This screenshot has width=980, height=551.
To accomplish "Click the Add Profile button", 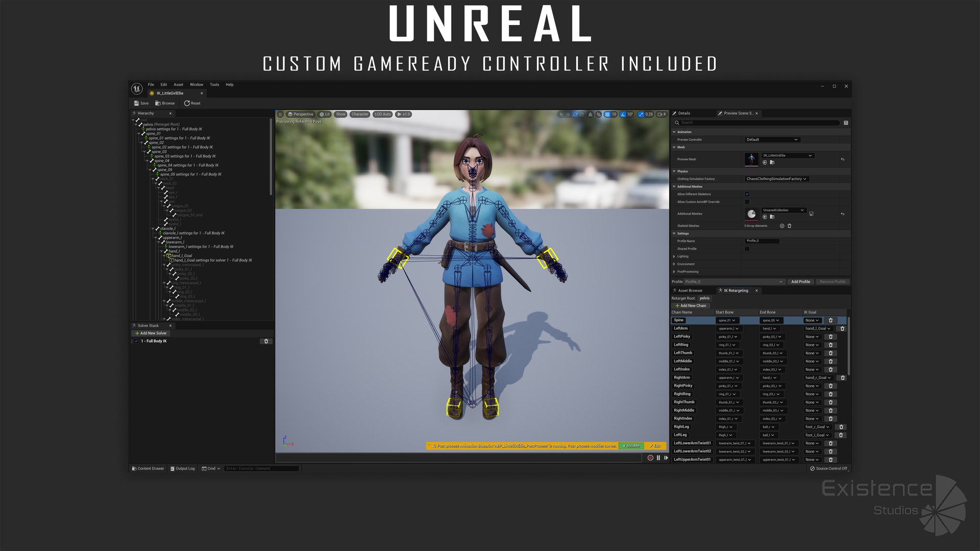I will (x=800, y=282).
